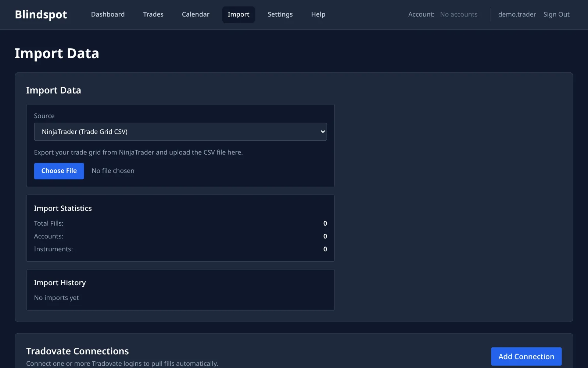The image size is (588, 368).
Task: Click the 'Import History' heading
Action: [60, 283]
